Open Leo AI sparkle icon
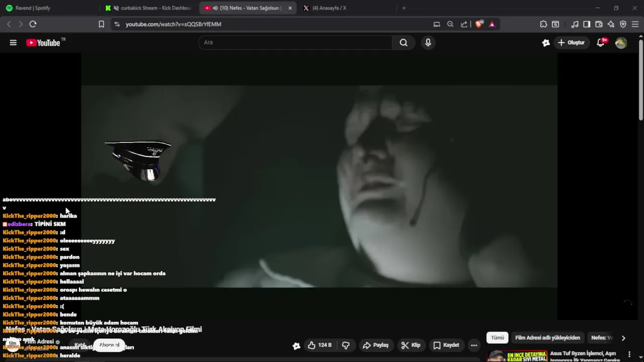The width and height of the screenshot is (644, 362). pos(611,24)
